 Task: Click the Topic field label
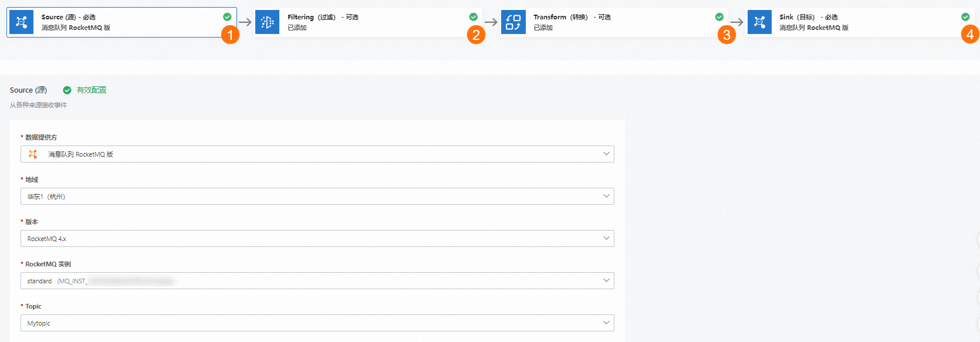(33, 306)
